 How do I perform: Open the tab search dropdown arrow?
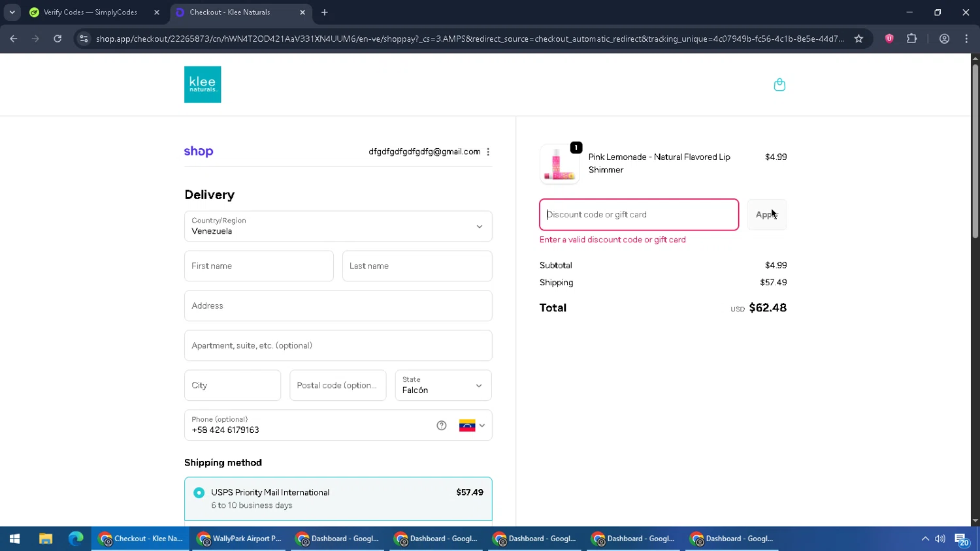(x=12, y=12)
